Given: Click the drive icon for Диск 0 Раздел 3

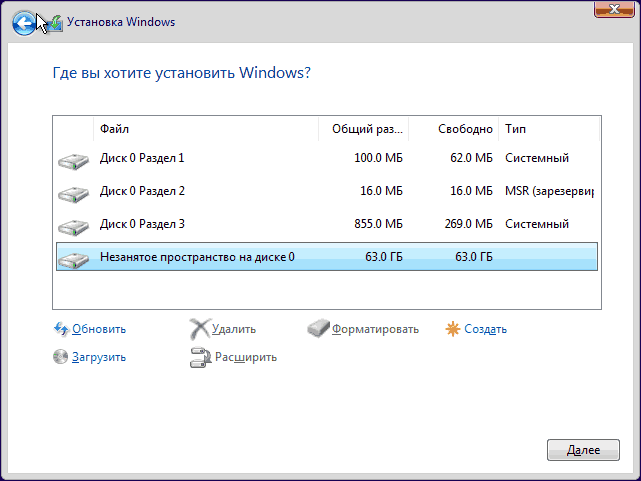Looking at the screenshot, I should click(73, 227).
